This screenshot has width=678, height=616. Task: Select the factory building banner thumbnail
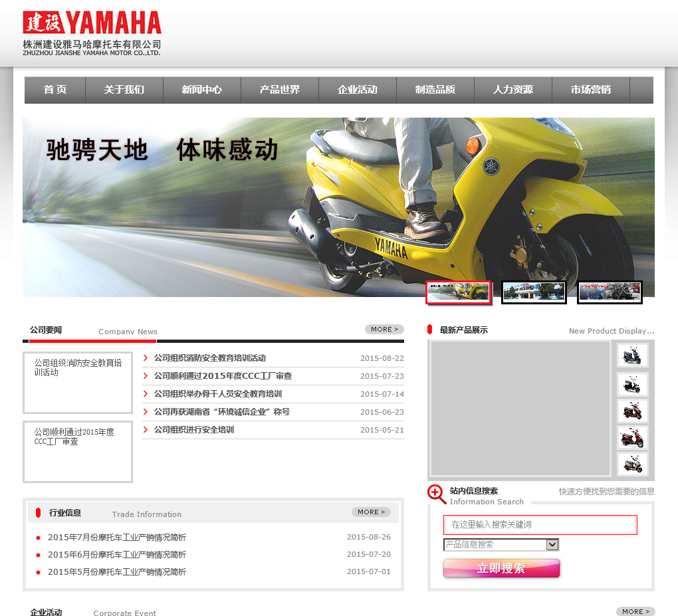tap(534, 292)
